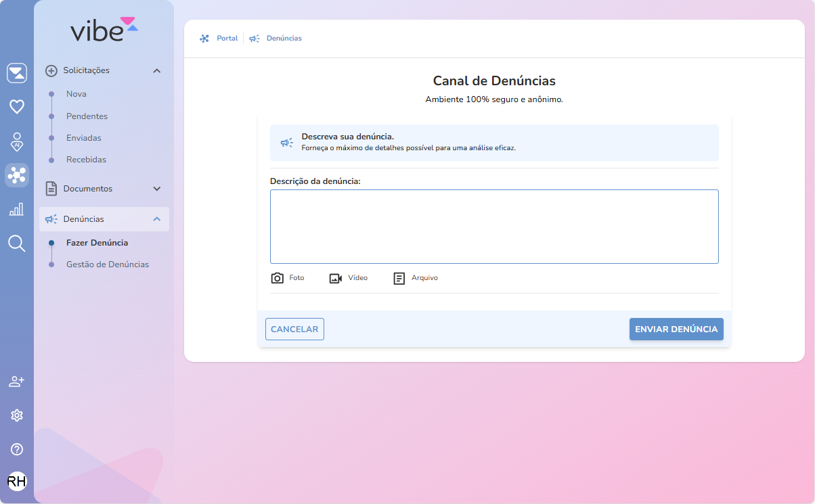Click the Cancelar button
Viewport: 815px width, 504px height.
coord(294,329)
